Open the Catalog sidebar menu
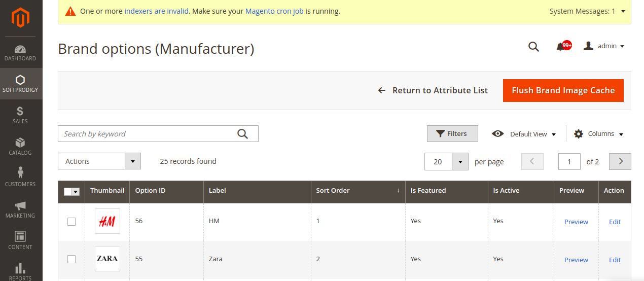 (21, 147)
